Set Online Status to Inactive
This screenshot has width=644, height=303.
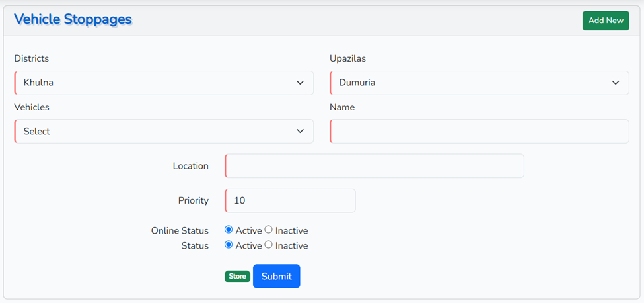point(268,230)
